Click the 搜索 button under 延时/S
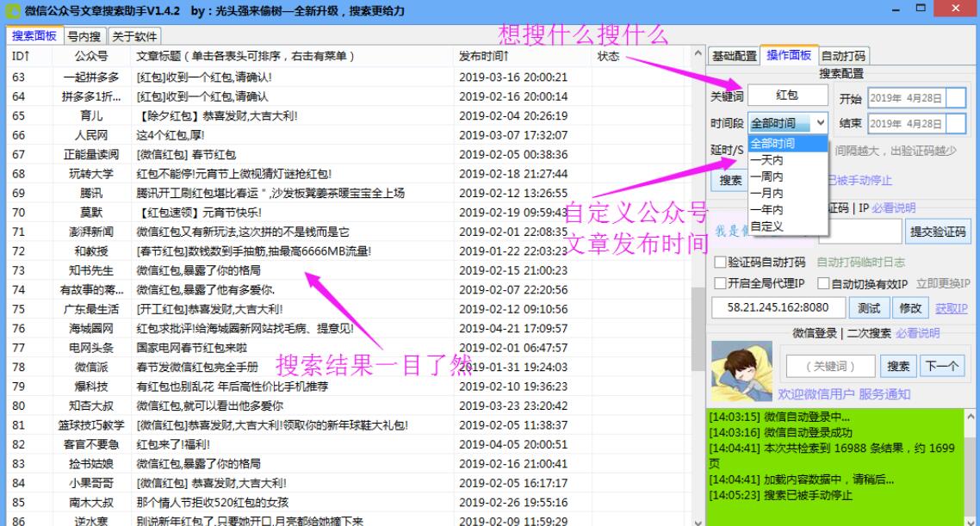 pos(729,181)
